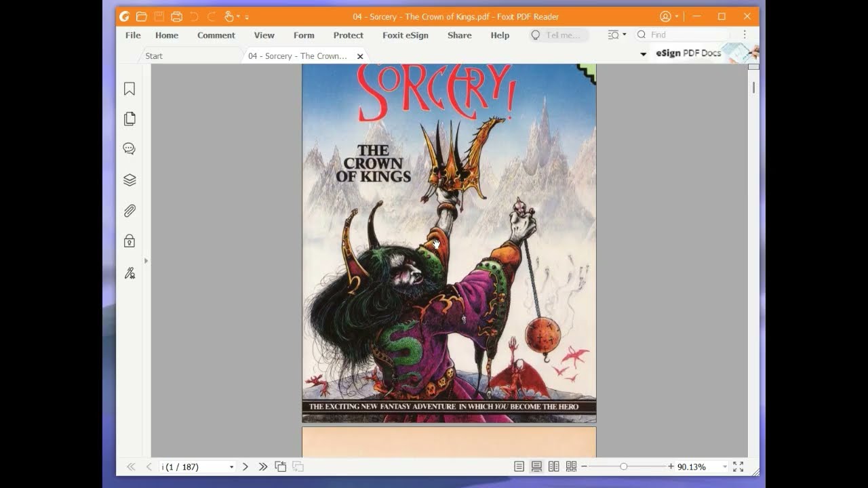
Task: Click the vertical scrollbar thumb
Action: (753, 87)
